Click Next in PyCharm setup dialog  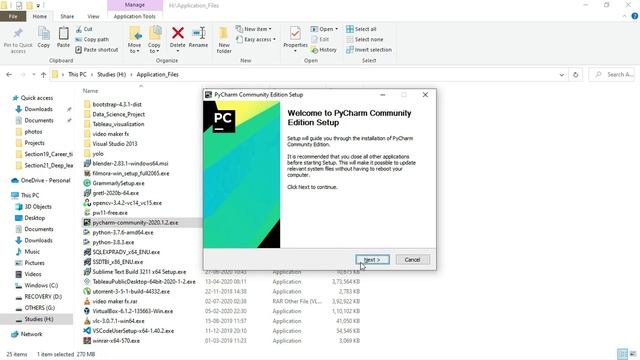coord(372,260)
